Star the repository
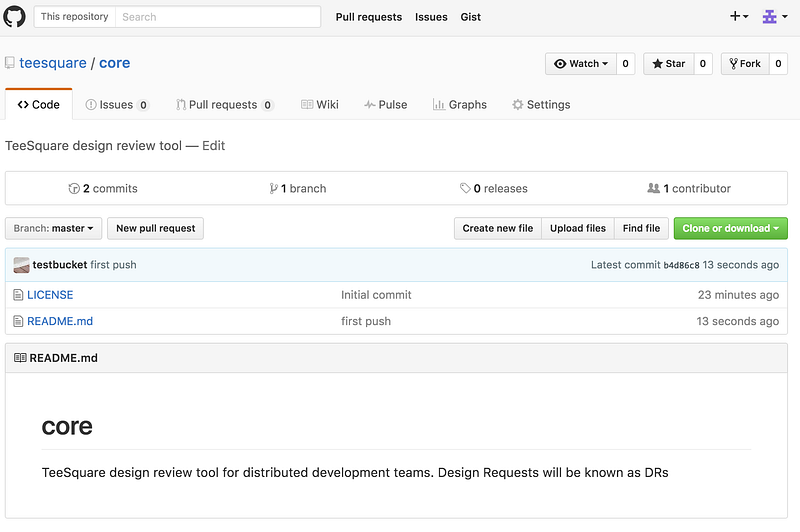The height and width of the screenshot is (532, 800). pos(668,64)
